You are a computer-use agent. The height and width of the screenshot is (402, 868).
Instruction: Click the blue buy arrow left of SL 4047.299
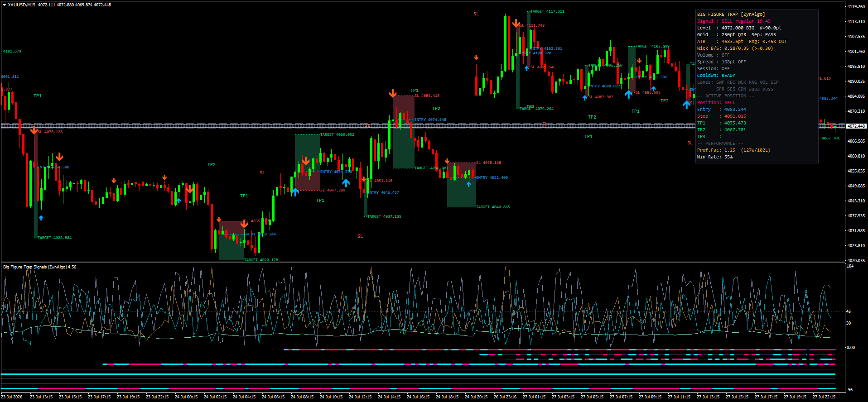tap(295, 192)
